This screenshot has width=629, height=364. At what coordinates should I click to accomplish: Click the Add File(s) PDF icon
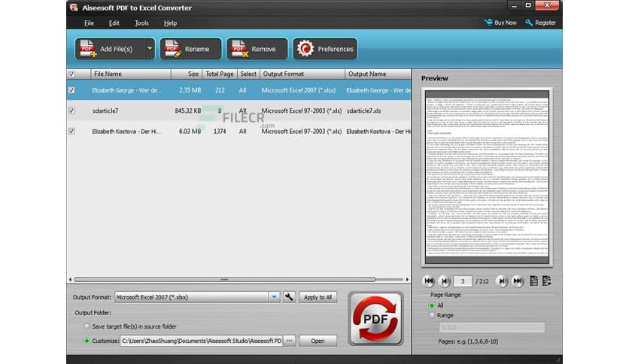pyautogui.click(x=87, y=48)
